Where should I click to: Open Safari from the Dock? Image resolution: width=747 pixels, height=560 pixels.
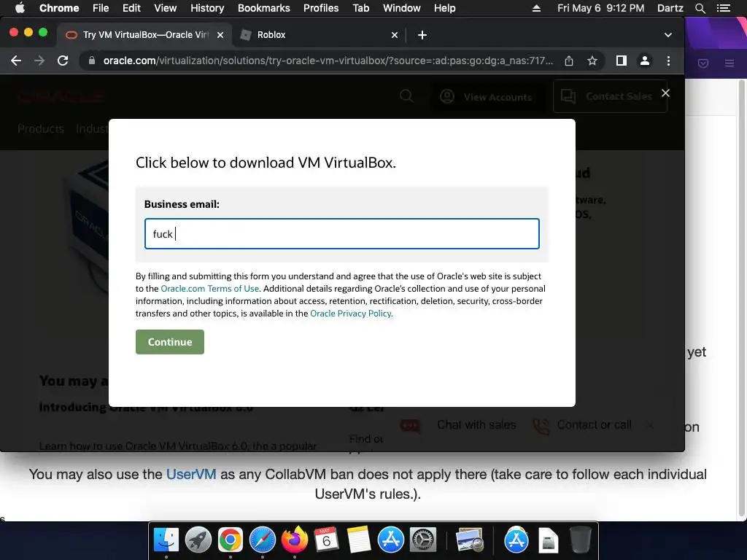263,540
